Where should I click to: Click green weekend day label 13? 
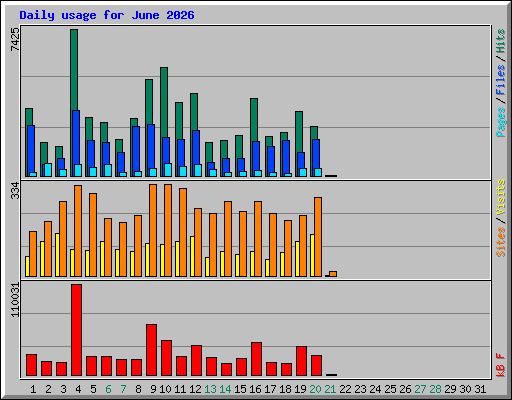[210, 389]
